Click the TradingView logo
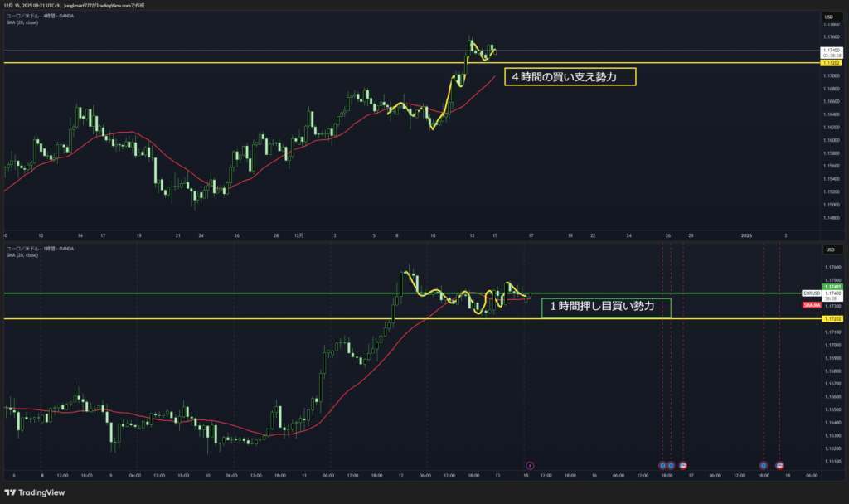Viewport: 849px width, 504px height. tap(39, 492)
